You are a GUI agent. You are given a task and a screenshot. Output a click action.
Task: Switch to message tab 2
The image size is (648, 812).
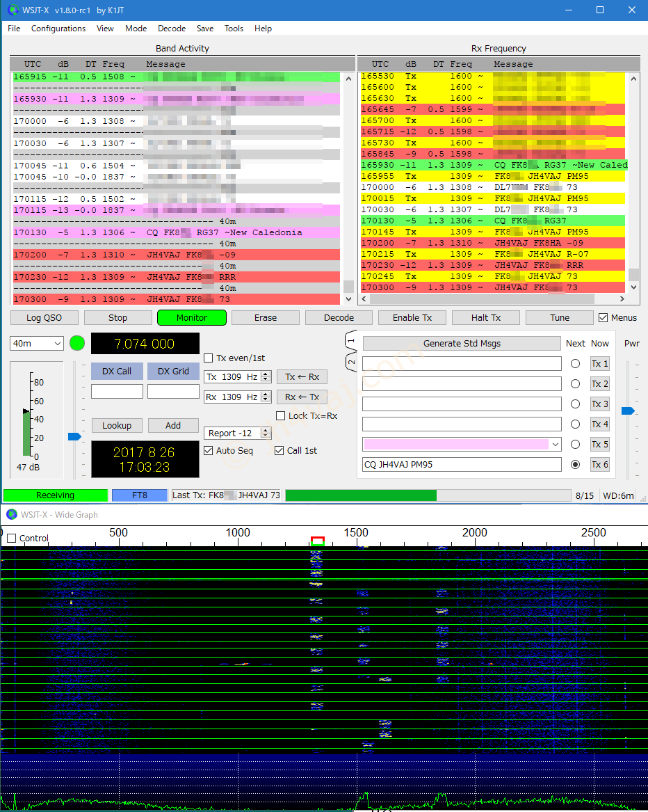[x=351, y=362]
